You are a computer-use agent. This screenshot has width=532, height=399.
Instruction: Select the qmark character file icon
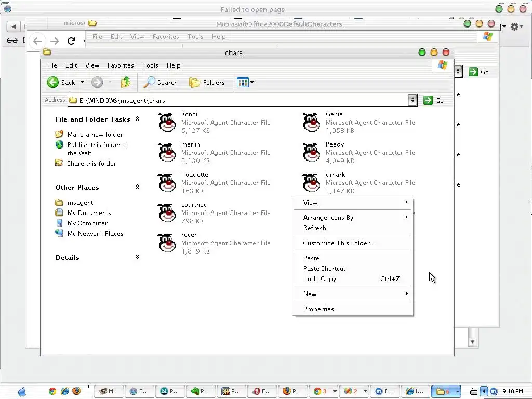tap(311, 183)
